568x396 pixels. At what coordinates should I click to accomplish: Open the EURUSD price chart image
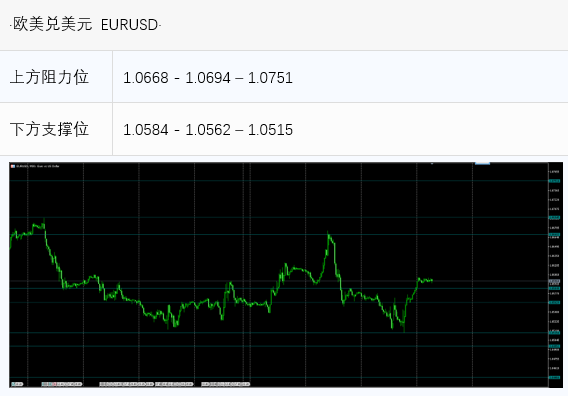click(286, 275)
